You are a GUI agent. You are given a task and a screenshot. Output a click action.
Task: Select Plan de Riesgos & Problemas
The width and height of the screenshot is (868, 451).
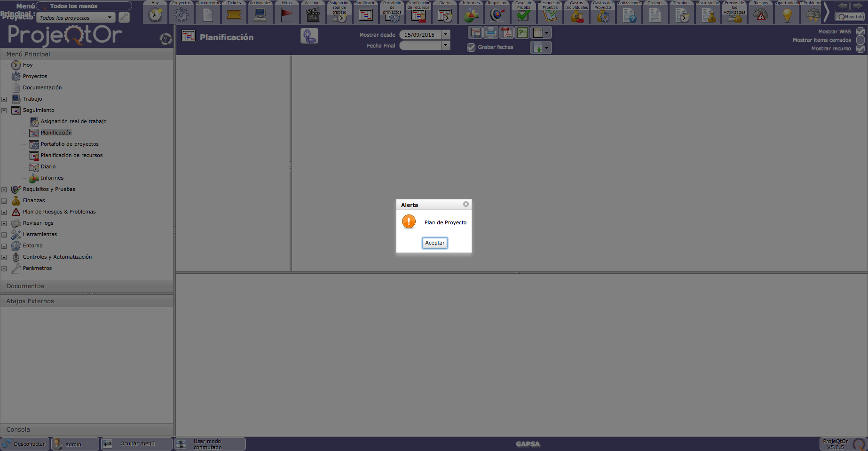point(59,212)
